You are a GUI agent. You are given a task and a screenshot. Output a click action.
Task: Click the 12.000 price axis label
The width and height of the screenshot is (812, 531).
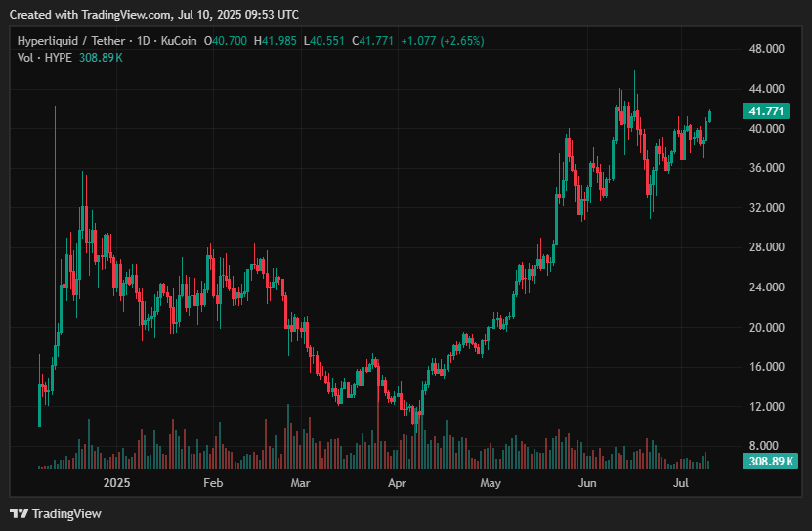(767, 407)
